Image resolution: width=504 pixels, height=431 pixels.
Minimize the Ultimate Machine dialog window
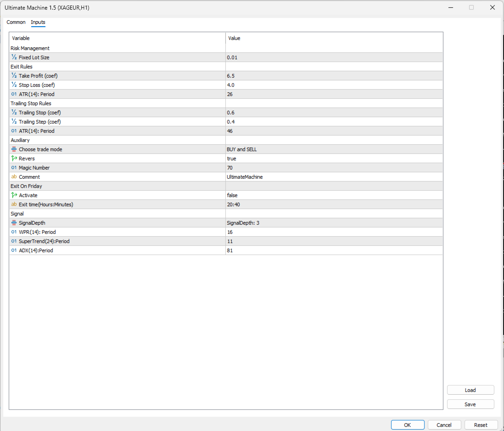click(x=451, y=7)
